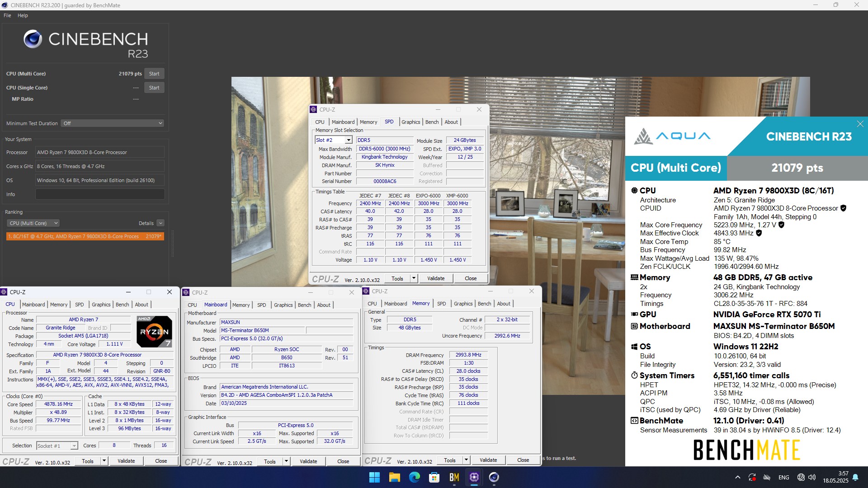Click Close in Mainboard window
Screen dimensions: 868x488
(343, 461)
